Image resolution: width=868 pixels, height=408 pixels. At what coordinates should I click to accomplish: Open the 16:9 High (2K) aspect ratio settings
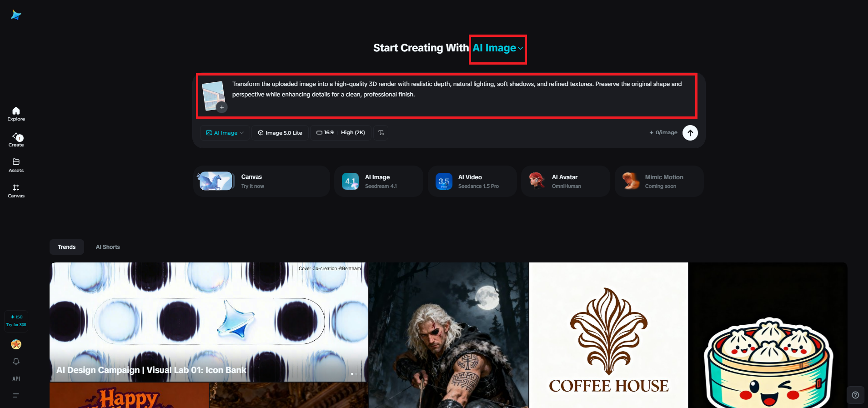(341, 133)
